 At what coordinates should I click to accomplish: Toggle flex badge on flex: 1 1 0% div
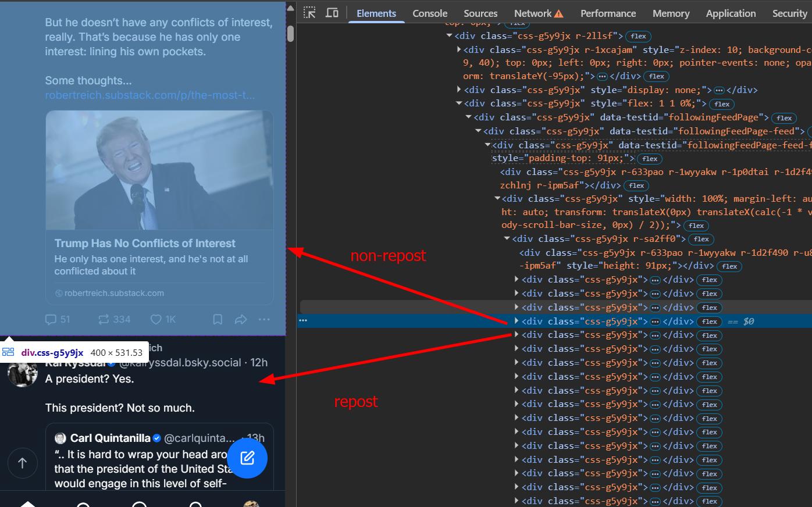coord(722,104)
